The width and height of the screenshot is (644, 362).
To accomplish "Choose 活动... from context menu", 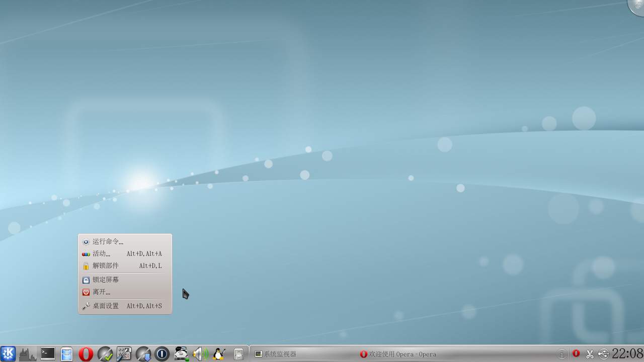I will click(125, 253).
